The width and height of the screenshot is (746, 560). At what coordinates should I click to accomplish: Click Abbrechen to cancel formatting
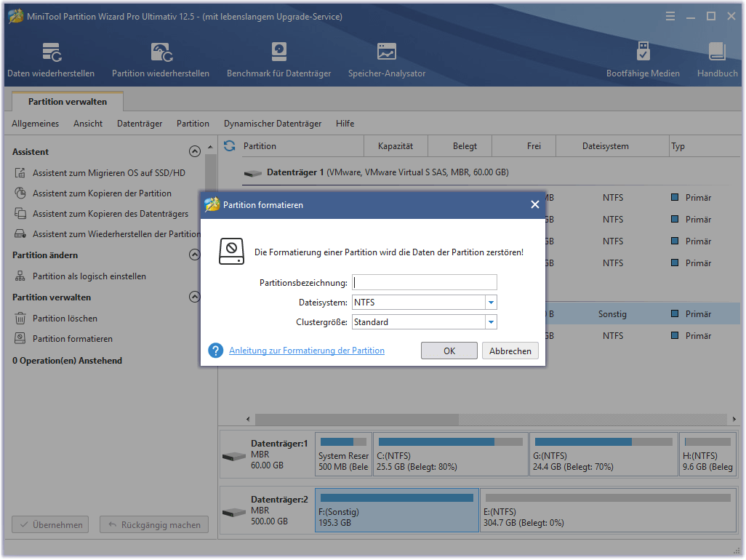click(510, 351)
